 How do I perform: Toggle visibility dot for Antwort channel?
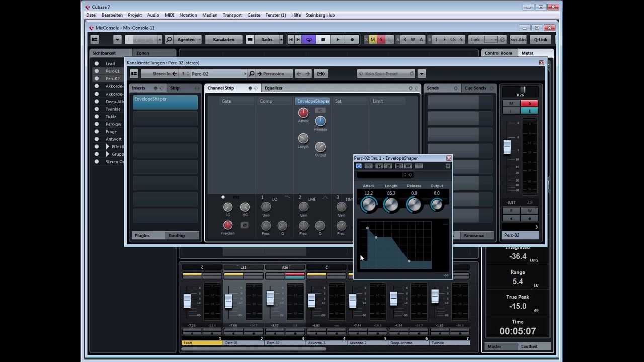tap(97, 139)
